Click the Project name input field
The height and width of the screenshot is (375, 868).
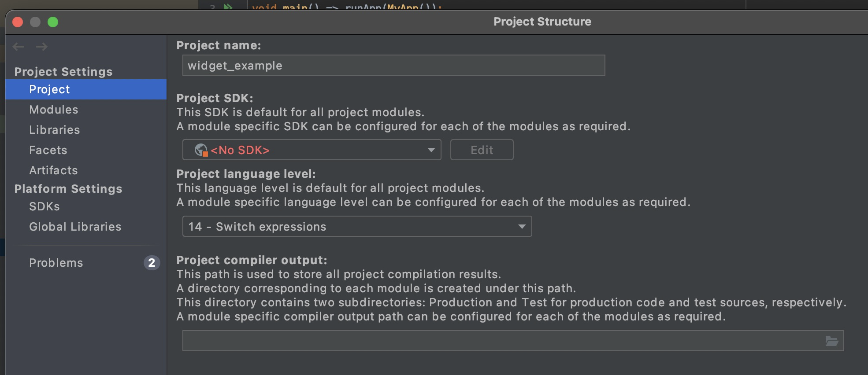click(x=393, y=65)
